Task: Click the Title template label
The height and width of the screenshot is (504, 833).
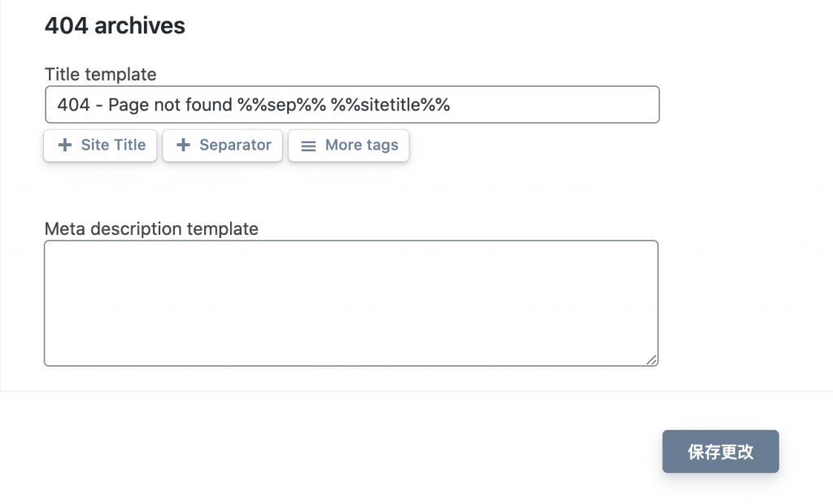Action: click(100, 74)
